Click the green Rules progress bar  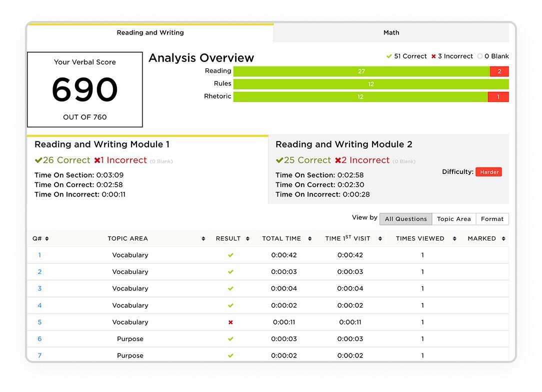click(370, 84)
